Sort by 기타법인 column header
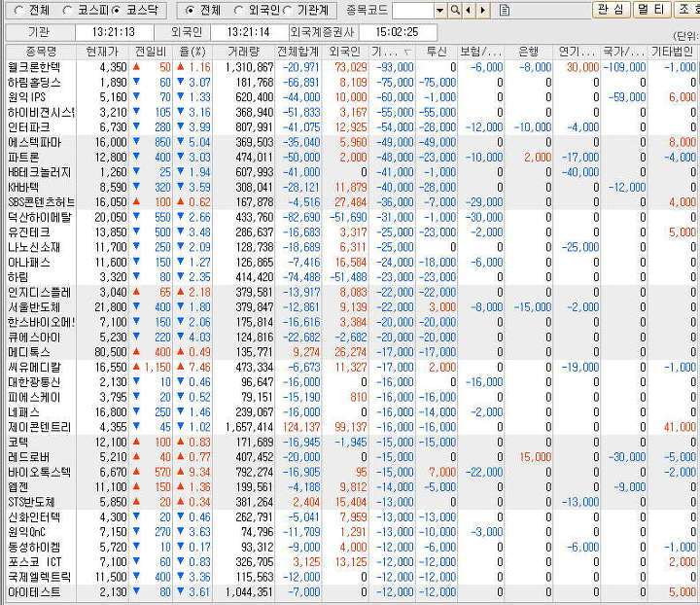Viewport: 700px width, 605px height. (673, 52)
